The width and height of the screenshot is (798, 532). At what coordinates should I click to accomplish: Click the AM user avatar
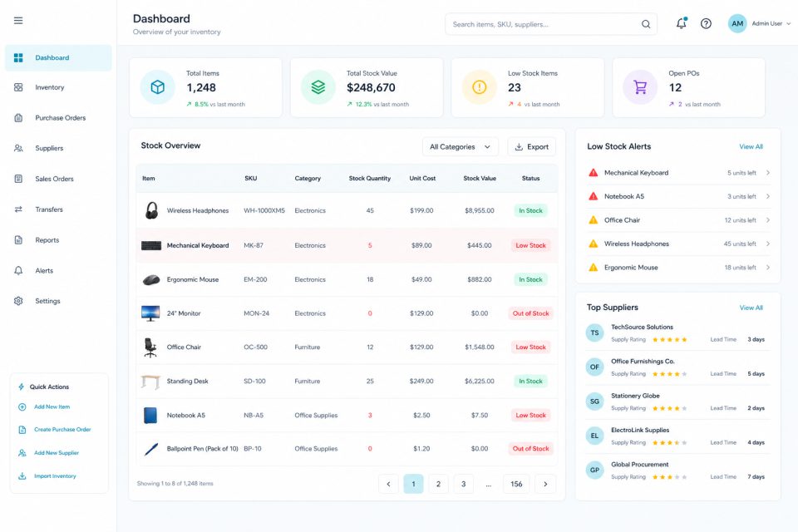[x=737, y=23]
